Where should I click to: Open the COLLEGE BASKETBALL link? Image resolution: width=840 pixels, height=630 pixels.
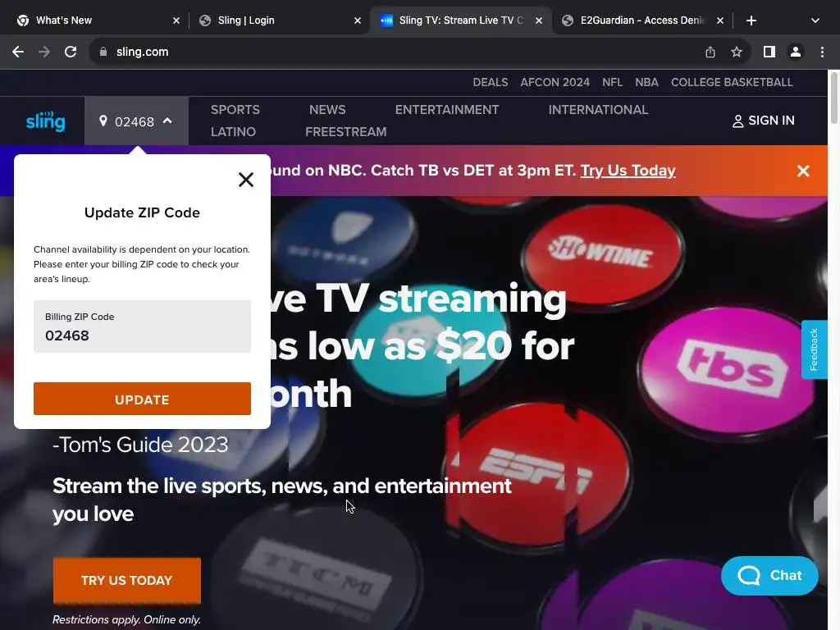click(x=732, y=83)
